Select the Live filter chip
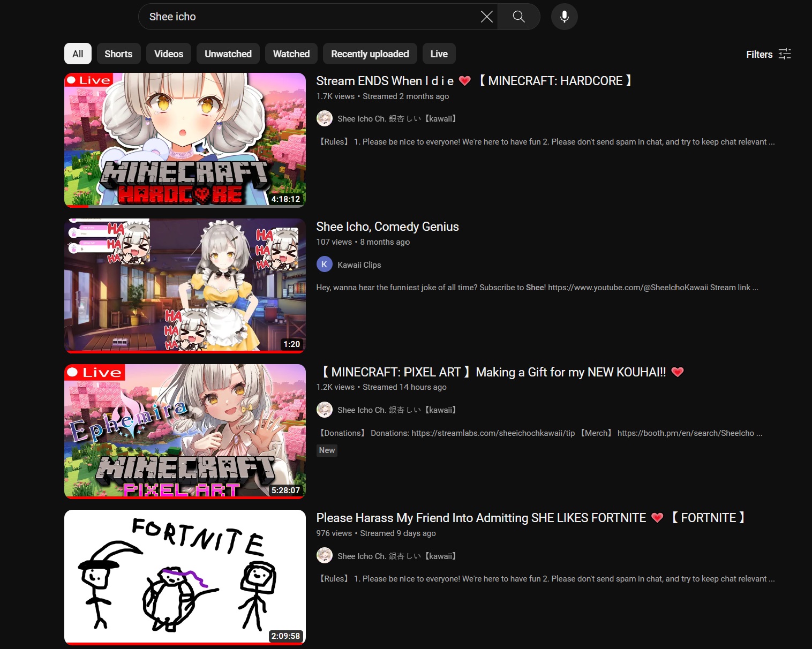The height and width of the screenshot is (649, 812). [x=439, y=54]
